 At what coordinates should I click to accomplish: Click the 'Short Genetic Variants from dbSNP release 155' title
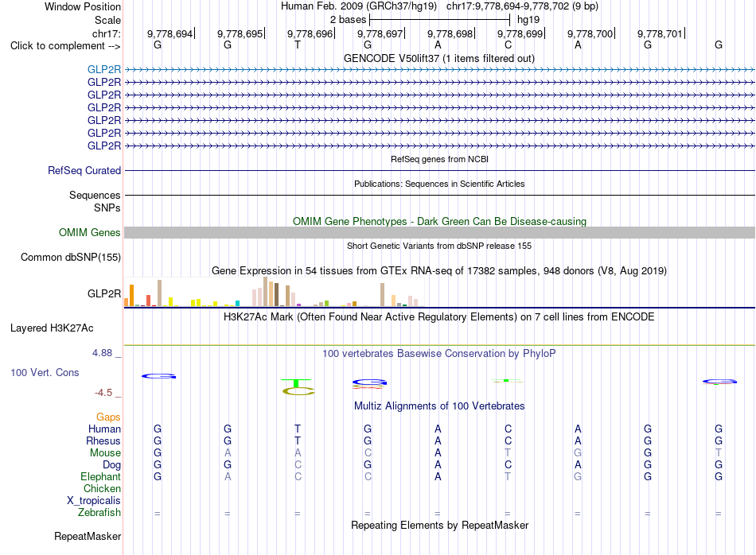pyautogui.click(x=439, y=246)
